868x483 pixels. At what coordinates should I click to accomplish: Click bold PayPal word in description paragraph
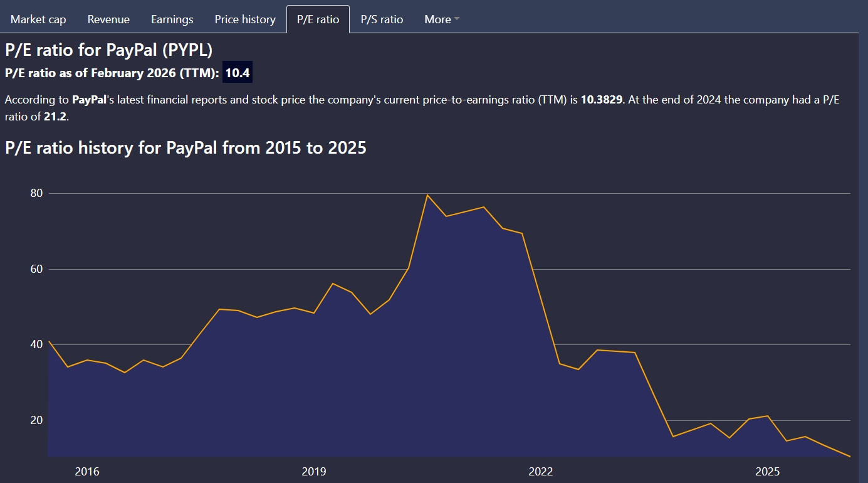click(x=88, y=100)
